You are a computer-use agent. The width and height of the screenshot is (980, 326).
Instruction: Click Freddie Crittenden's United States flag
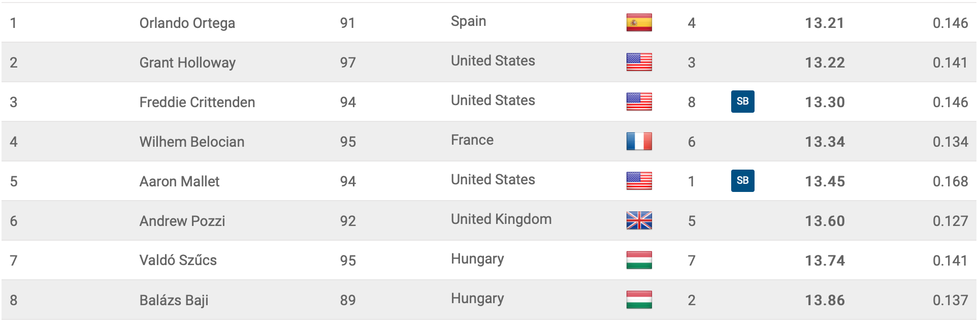click(639, 102)
